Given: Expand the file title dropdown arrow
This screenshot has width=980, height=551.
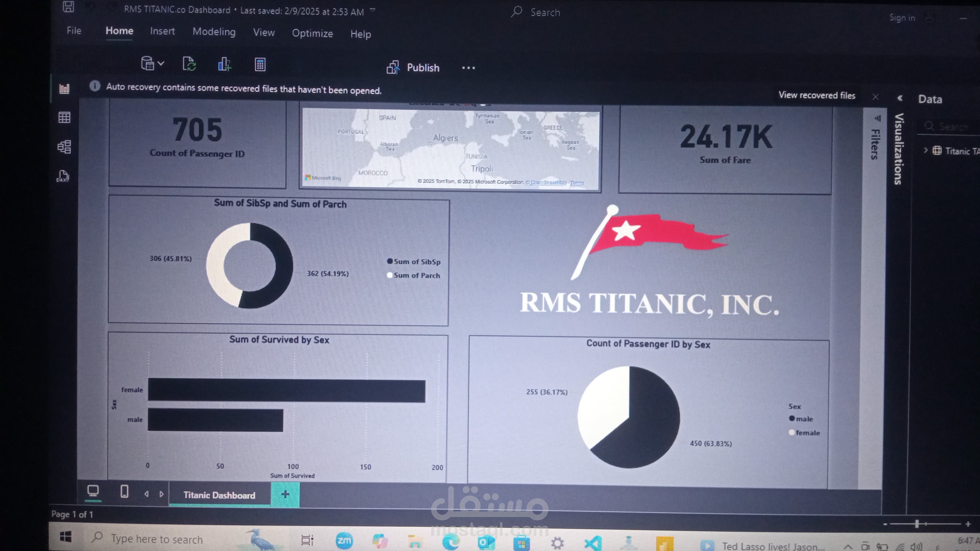Looking at the screenshot, I should pyautogui.click(x=373, y=10).
